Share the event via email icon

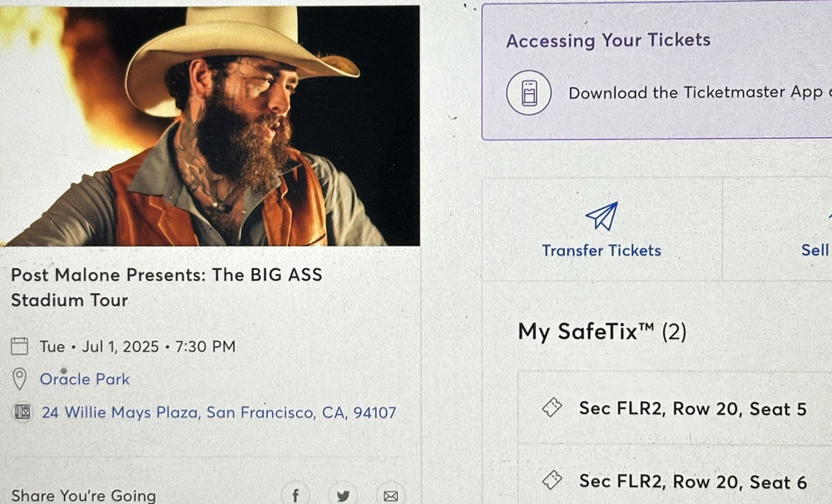tap(390, 494)
